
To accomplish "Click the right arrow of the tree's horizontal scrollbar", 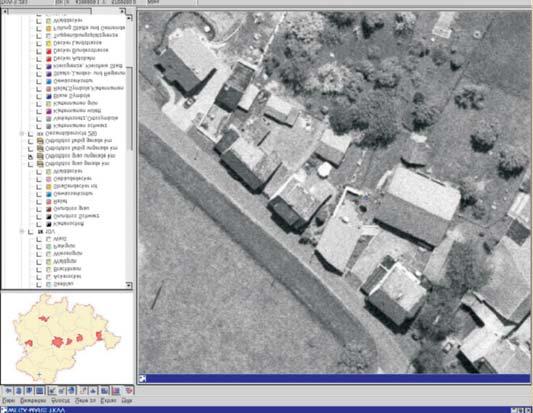I will (122, 11).
